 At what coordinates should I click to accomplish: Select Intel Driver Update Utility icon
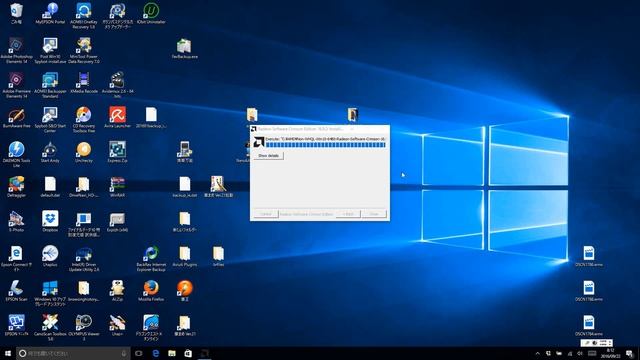coord(84,259)
